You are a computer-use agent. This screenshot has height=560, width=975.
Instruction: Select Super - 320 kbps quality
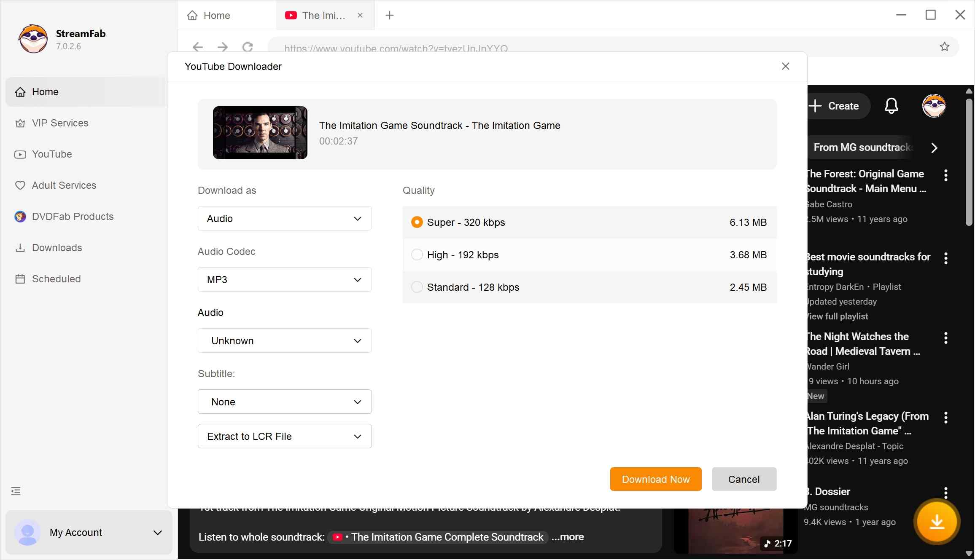point(590,222)
